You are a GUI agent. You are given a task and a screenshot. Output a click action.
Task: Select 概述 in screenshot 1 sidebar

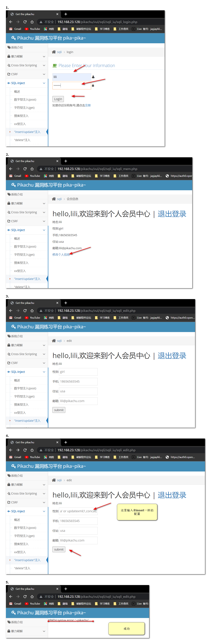[x=17, y=92]
